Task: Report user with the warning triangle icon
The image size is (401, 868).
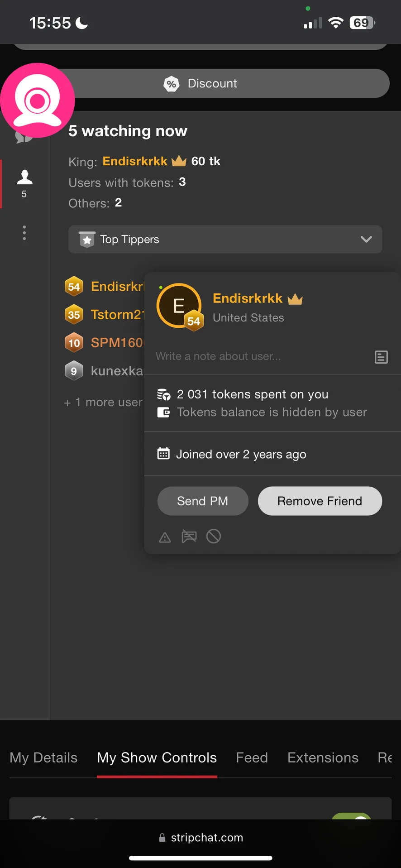Action: coord(165,537)
